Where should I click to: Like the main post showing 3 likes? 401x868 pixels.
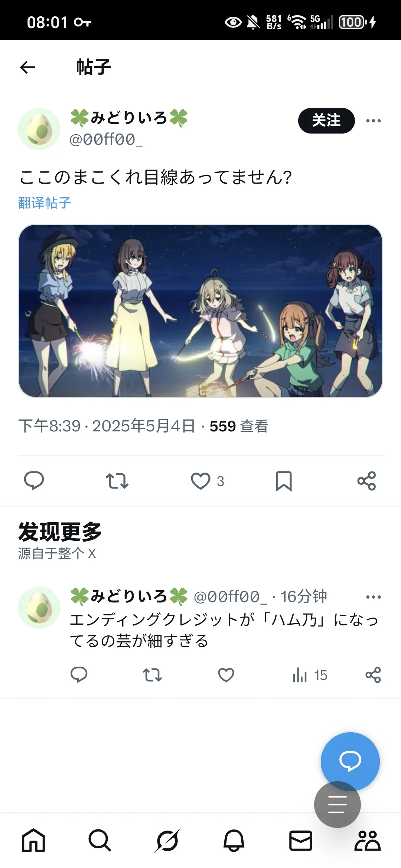pyautogui.click(x=207, y=481)
